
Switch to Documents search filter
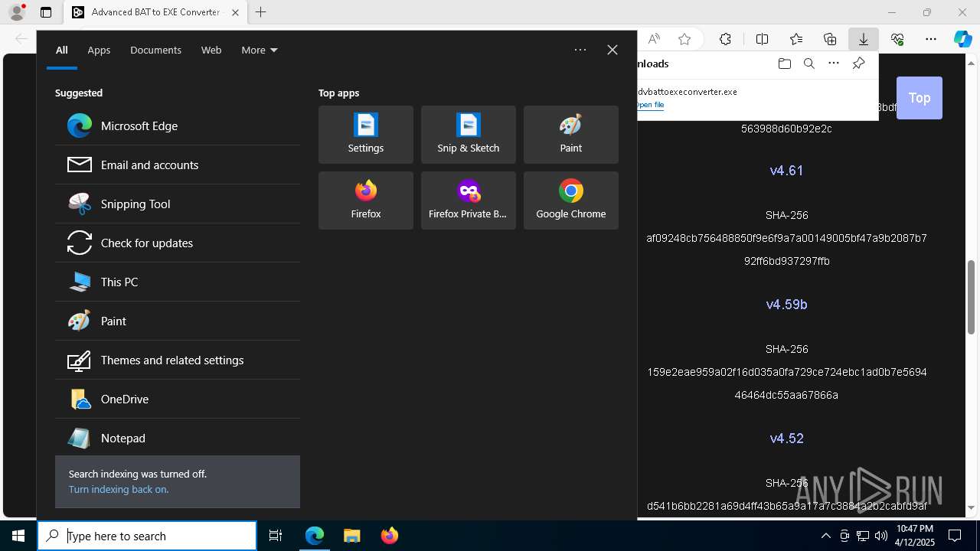point(155,50)
